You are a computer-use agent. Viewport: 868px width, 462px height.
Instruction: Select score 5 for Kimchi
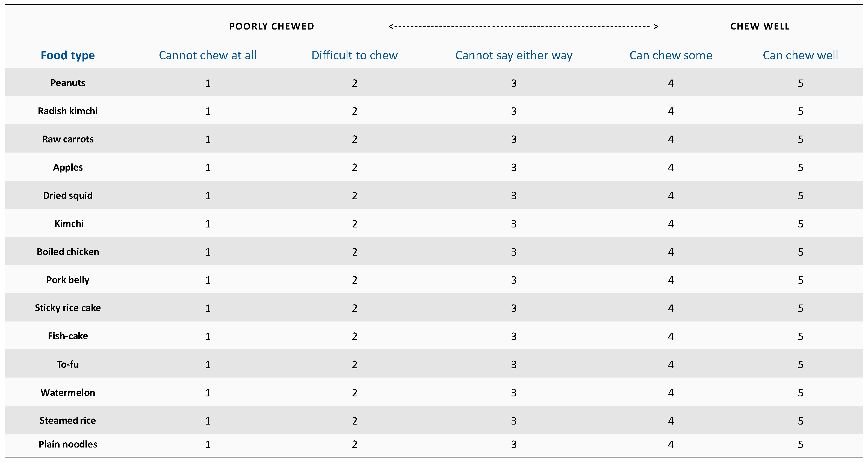click(x=800, y=224)
